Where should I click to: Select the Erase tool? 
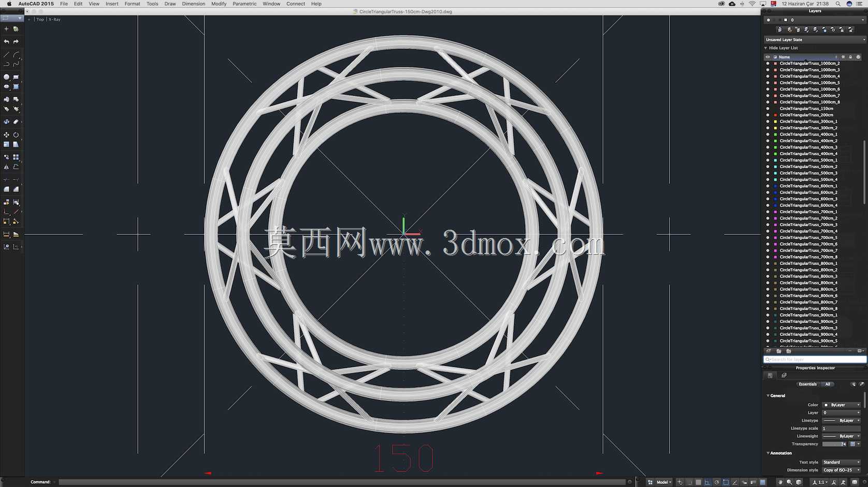(16, 122)
